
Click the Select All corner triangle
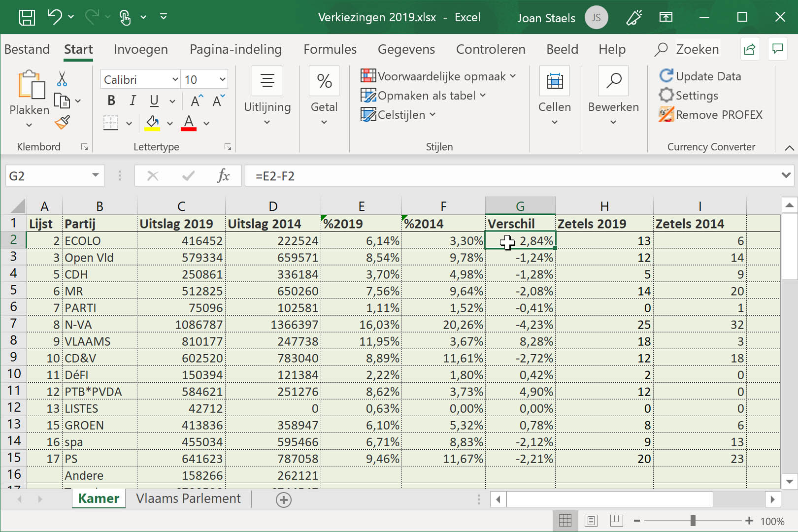tap(17, 205)
